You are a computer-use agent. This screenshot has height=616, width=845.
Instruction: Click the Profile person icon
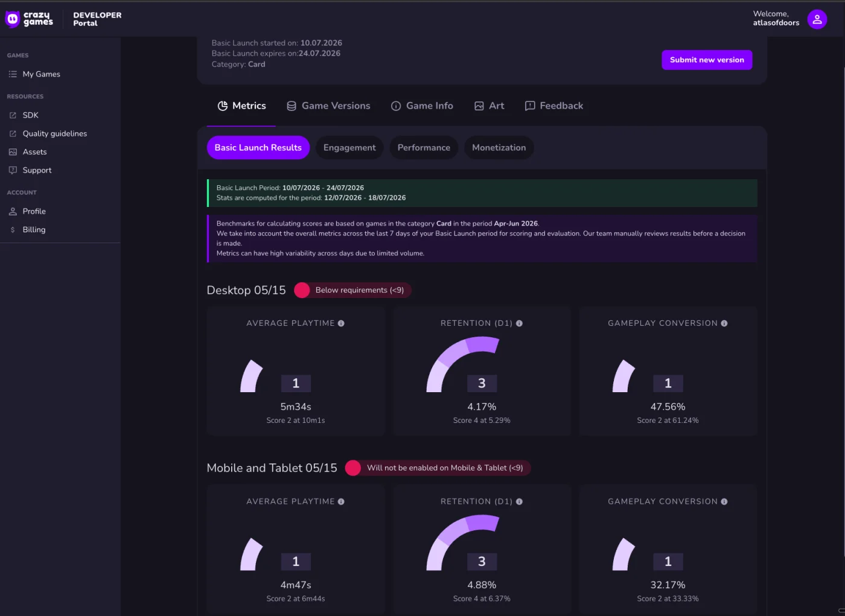[13, 212]
